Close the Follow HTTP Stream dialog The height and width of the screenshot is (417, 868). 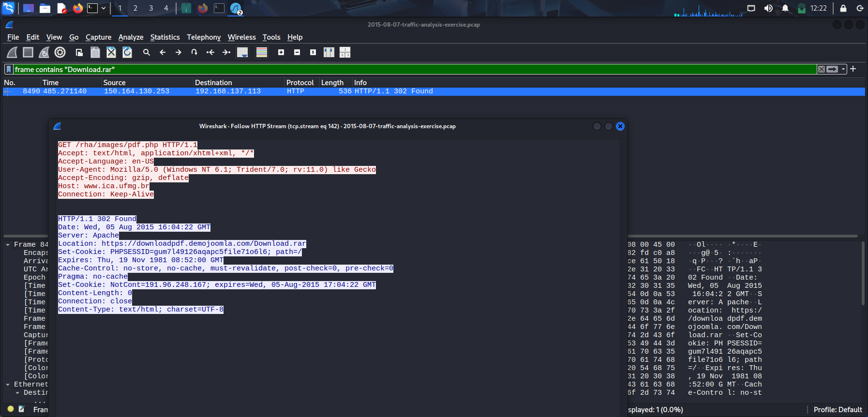click(x=620, y=126)
